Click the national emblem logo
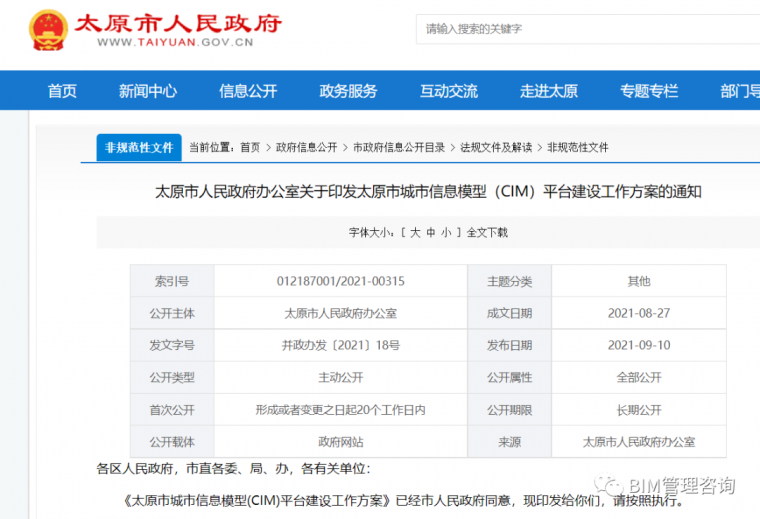The image size is (760, 519). pos(46,30)
